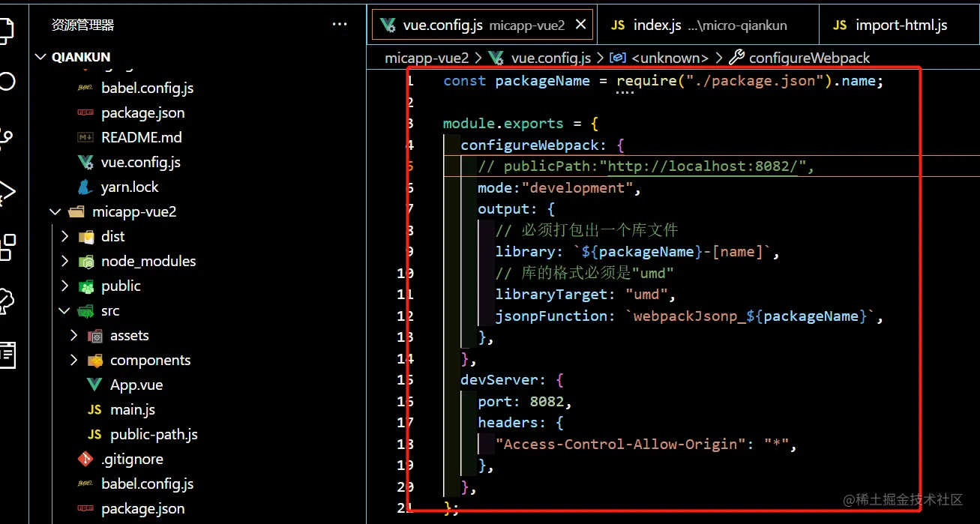The width and height of the screenshot is (980, 524).
Task: Click the 资源管理器 panel title
Action: [x=82, y=25]
